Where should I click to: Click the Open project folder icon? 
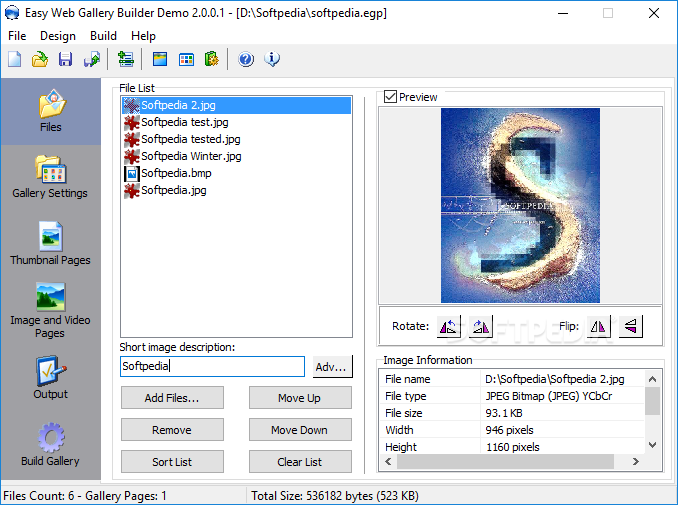click(x=40, y=59)
